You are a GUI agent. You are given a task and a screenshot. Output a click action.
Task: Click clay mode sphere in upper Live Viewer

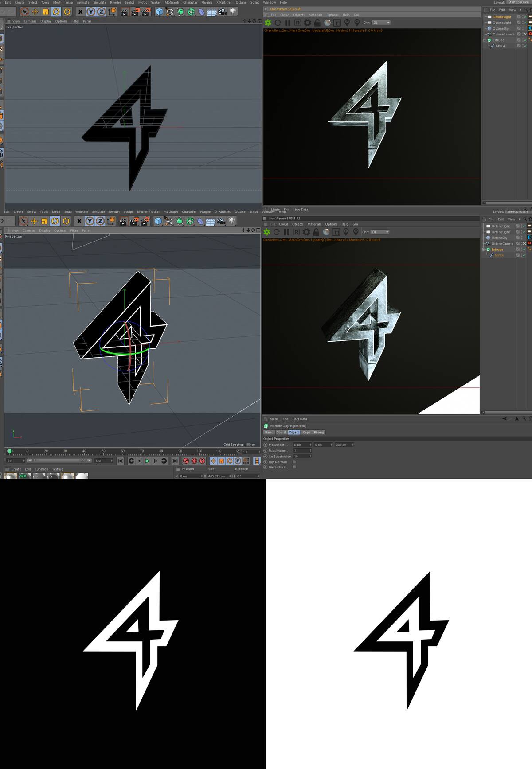click(x=327, y=23)
